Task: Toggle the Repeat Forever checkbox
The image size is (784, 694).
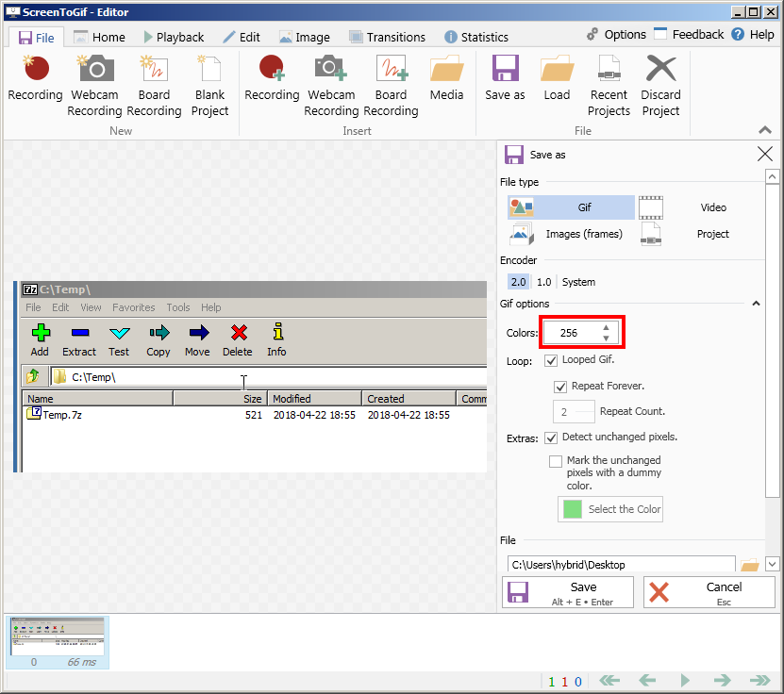Action: coord(560,387)
